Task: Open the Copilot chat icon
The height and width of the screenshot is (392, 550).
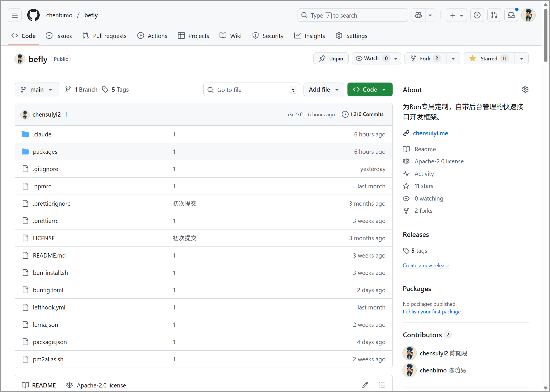Action: coord(418,15)
